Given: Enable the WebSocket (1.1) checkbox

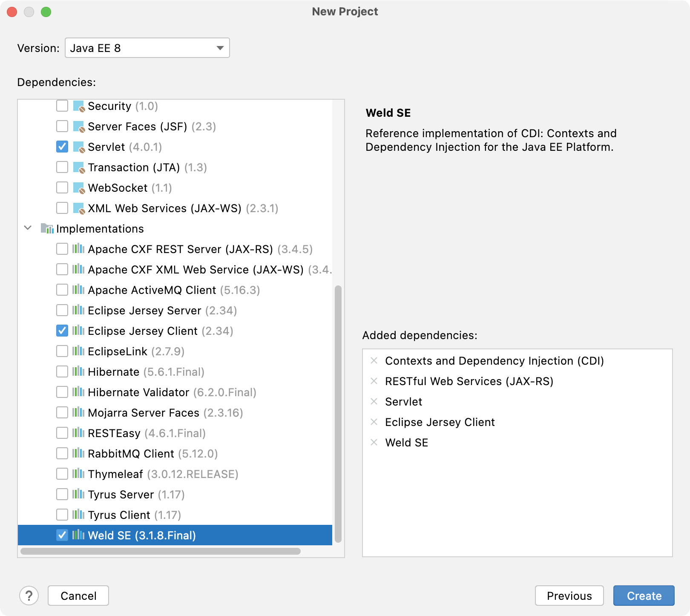Looking at the screenshot, I should (x=62, y=187).
